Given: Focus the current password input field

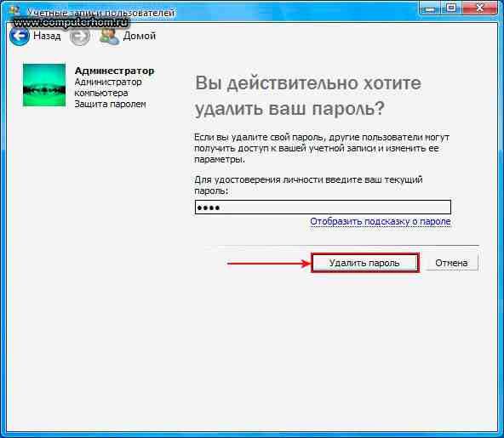Looking at the screenshot, I should click(323, 208).
